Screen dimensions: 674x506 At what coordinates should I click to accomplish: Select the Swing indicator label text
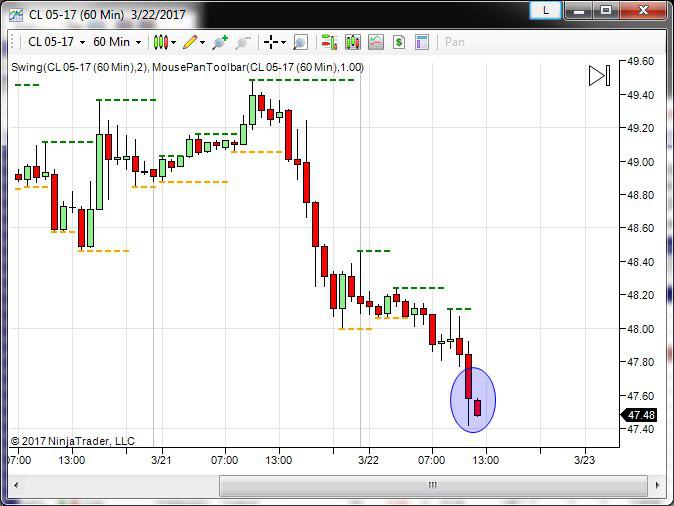[x=80, y=67]
